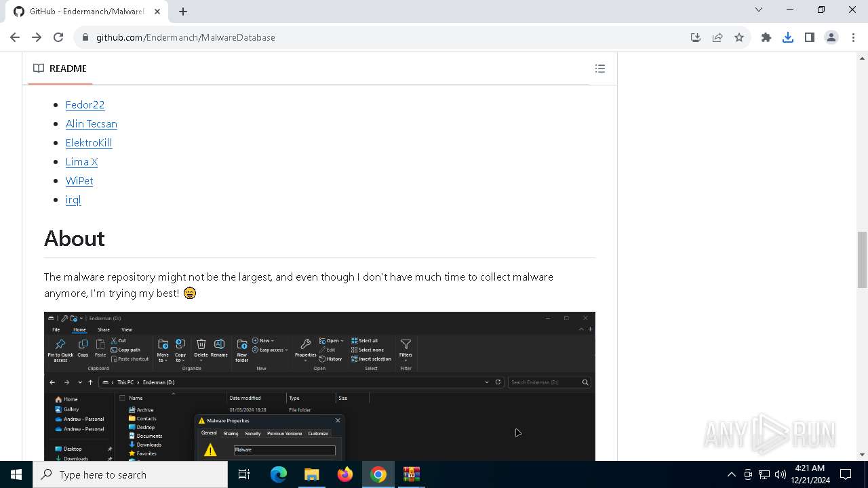Open irql link
This screenshot has width=868, height=488.
pyautogui.click(x=73, y=199)
